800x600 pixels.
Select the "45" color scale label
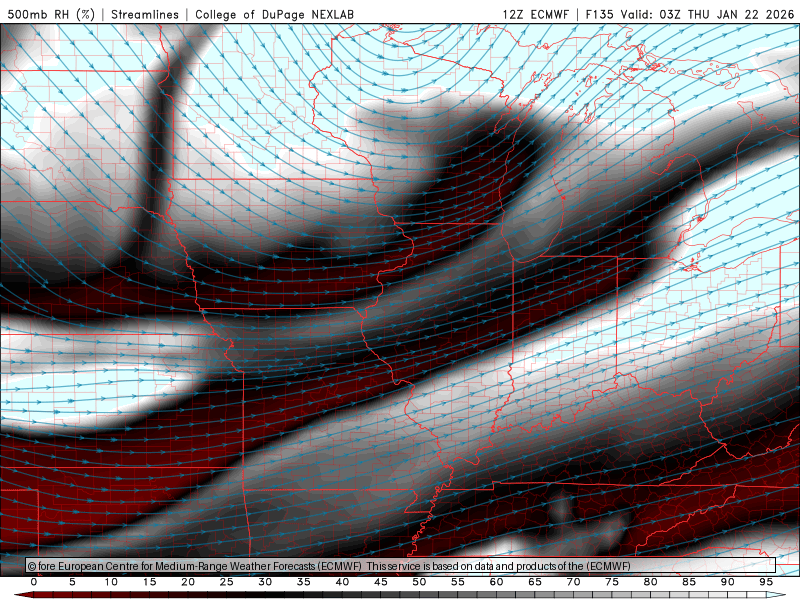click(x=381, y=582)
